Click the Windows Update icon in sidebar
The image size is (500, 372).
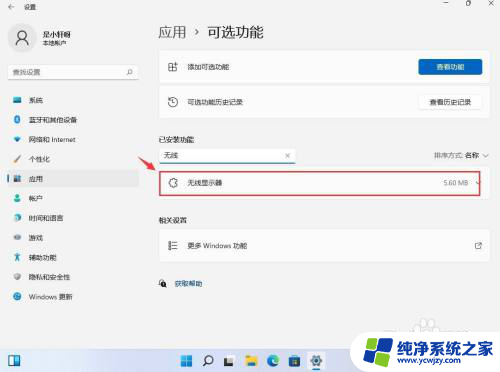click(17, 296)
